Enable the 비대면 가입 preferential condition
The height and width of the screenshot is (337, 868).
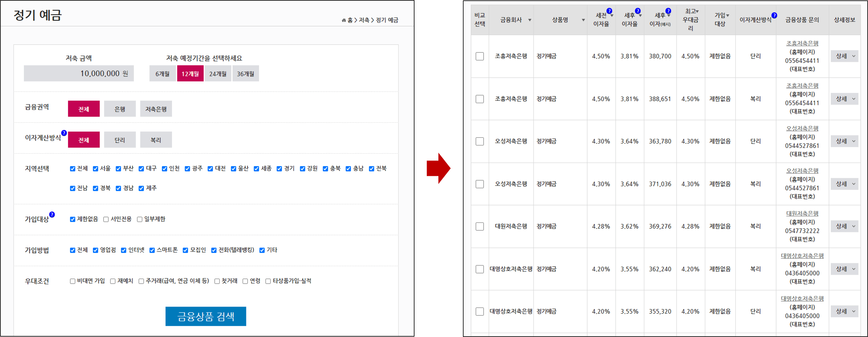72,281
